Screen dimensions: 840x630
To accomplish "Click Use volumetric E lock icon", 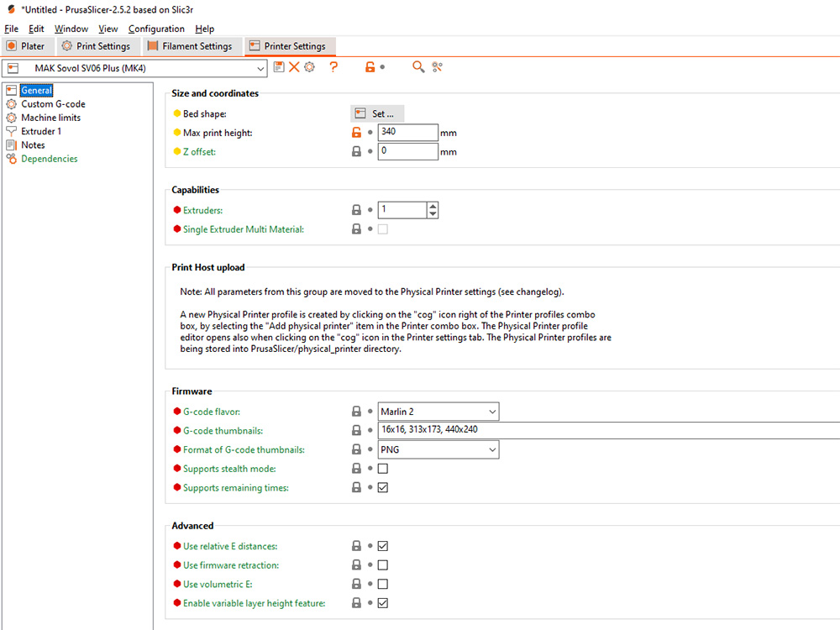I will tap(356, 584).
